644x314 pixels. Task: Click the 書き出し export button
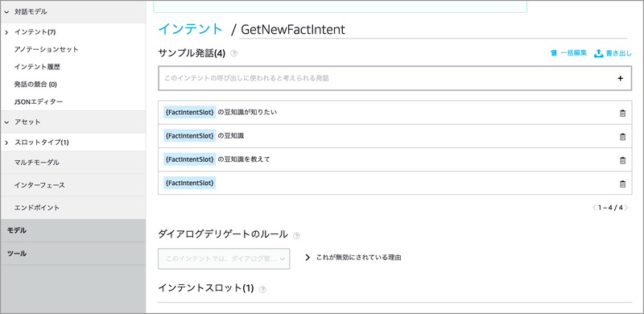pyautogui.click(x=613, y=53)
